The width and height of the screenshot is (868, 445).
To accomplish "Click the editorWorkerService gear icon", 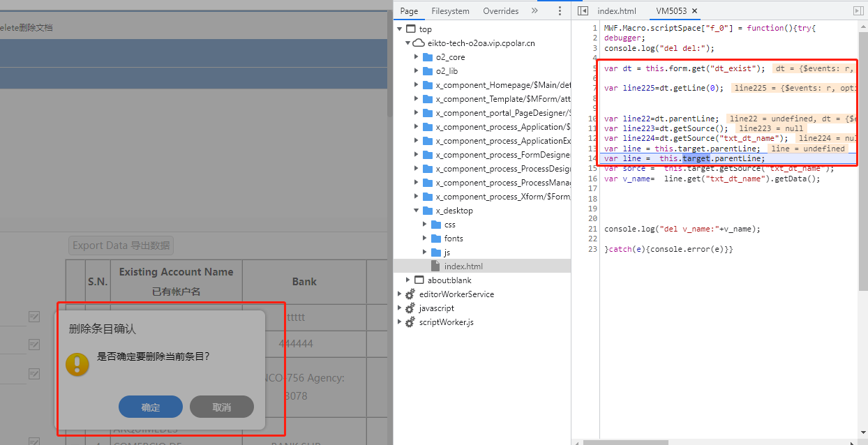I will 410,294.
